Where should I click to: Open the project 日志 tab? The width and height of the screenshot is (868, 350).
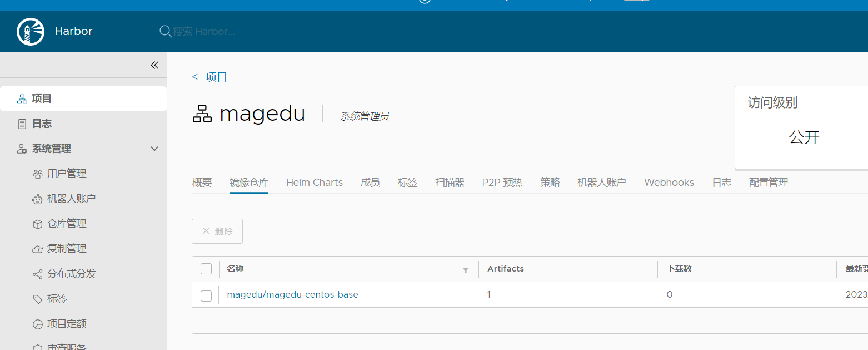[722, 183]
